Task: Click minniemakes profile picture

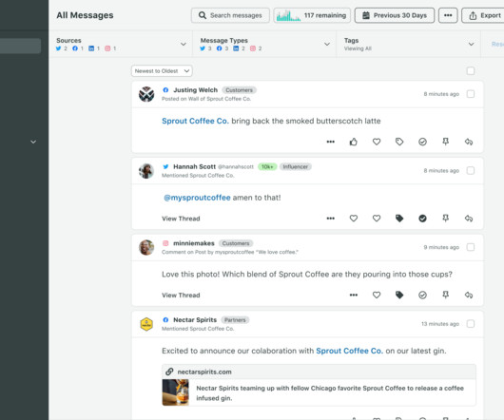Action: tap(146, 248)
